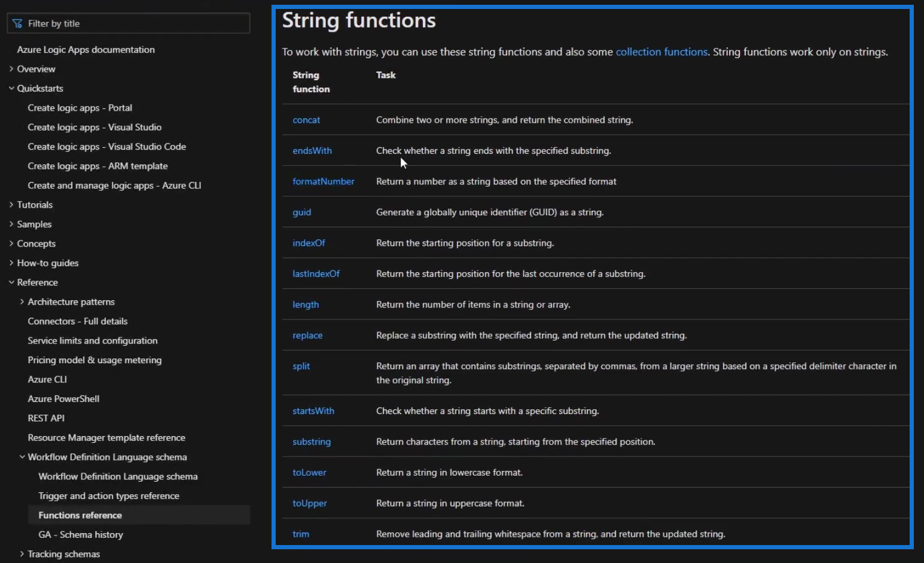The height and width of the screenshot is (563, 924).
Task: Expand the Tutorials section chevron
Action: tap(11, 205)
